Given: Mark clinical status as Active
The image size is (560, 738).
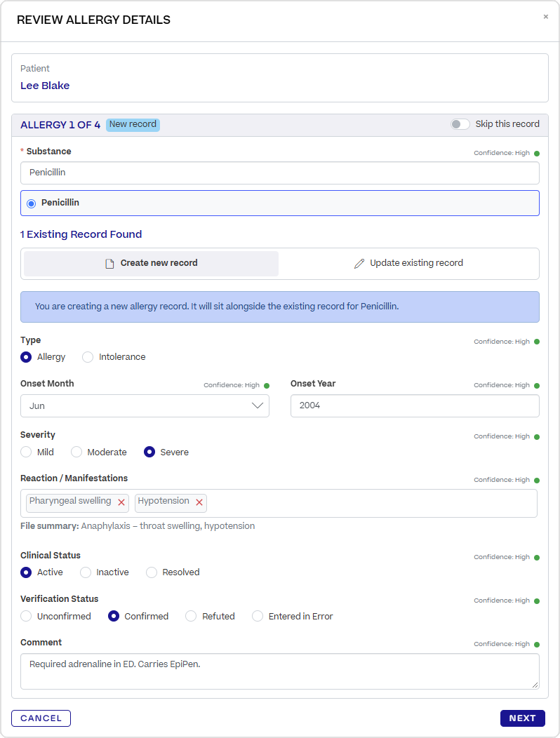Looking at the screenshot, I should click(x=26, y=572).
